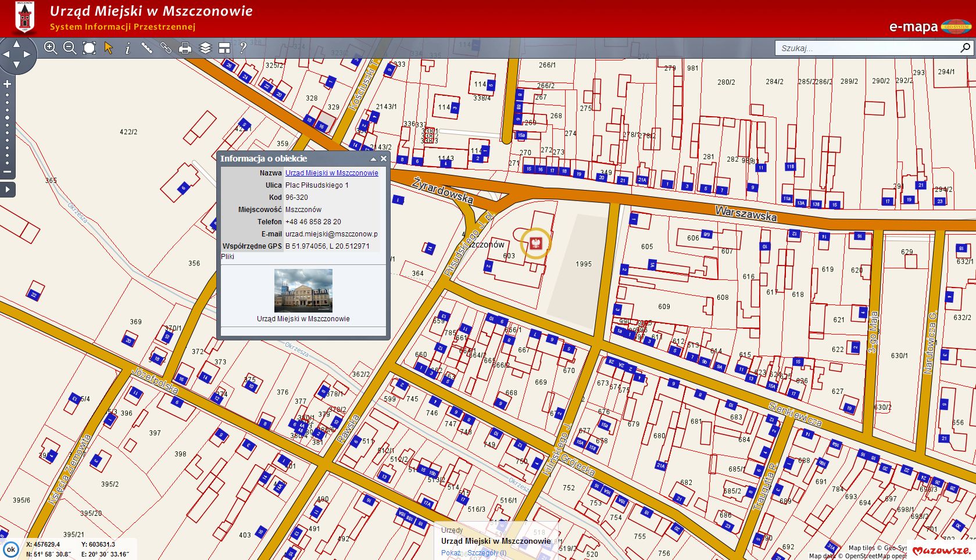
Task: Zoom out with the minus on zoom bar
Action: click(8, 172)
